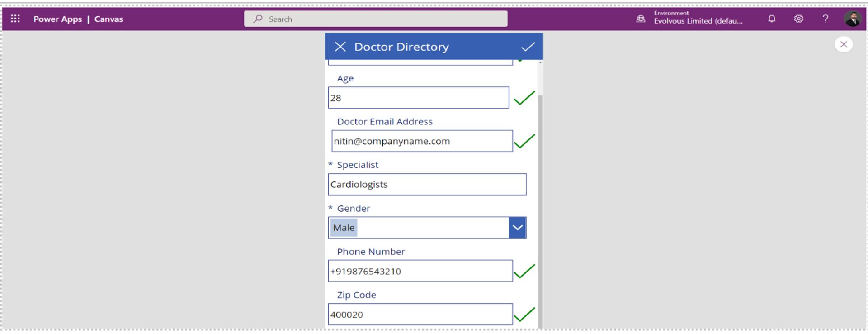This screenshot has width=868, height=334.
Task: Click the Male selection in Gender combo box
Action: pos(344,228)
